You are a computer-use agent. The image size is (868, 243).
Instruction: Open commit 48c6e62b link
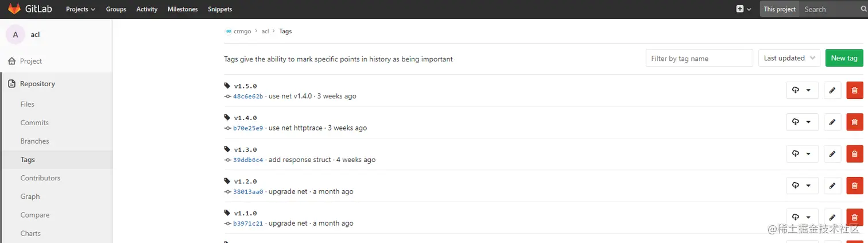tap(248, 97)
